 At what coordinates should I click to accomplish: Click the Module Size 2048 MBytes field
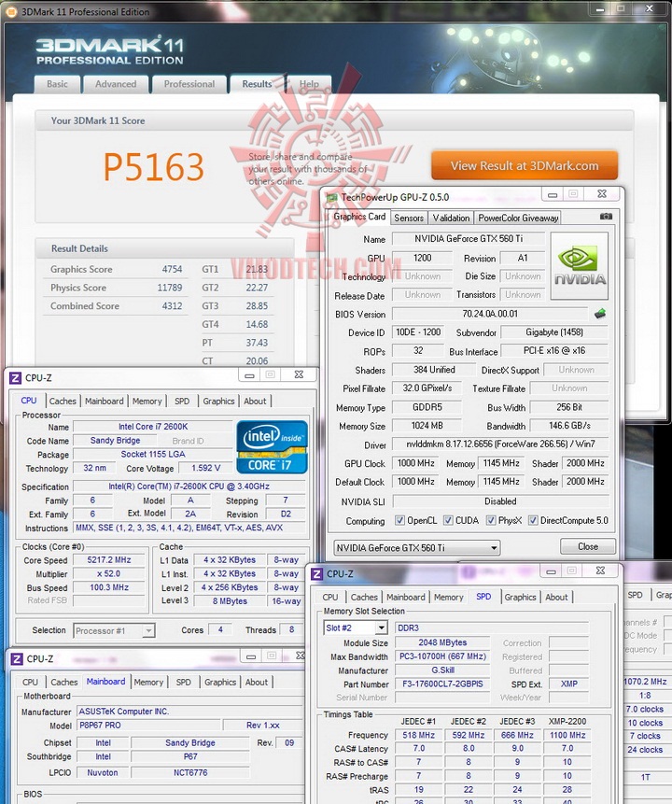point(442,642)
